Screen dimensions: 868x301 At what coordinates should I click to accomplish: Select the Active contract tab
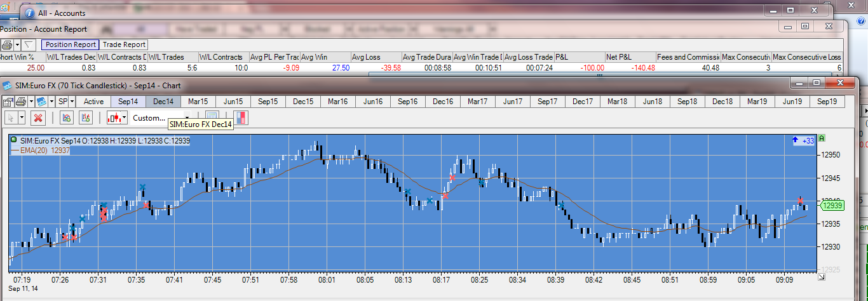pos(93,102)
